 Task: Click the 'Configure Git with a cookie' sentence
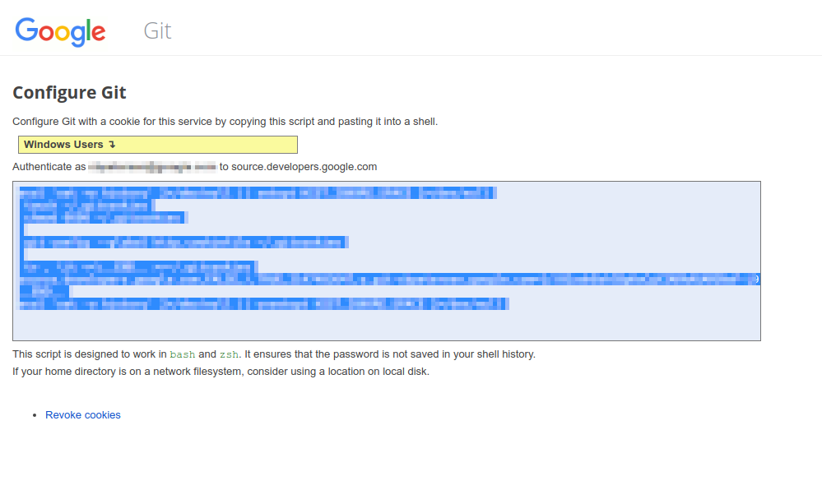tap(225, 122)
